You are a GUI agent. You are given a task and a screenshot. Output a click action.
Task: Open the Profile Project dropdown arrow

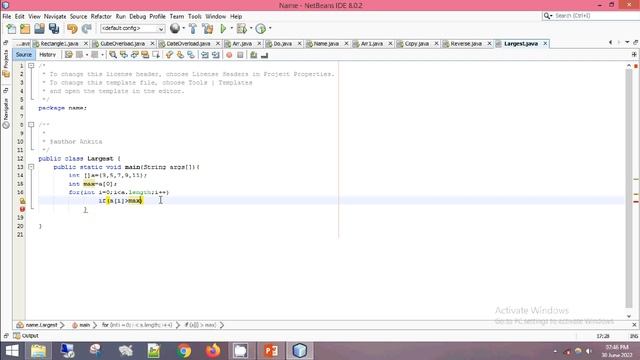[x=270, y=28]
